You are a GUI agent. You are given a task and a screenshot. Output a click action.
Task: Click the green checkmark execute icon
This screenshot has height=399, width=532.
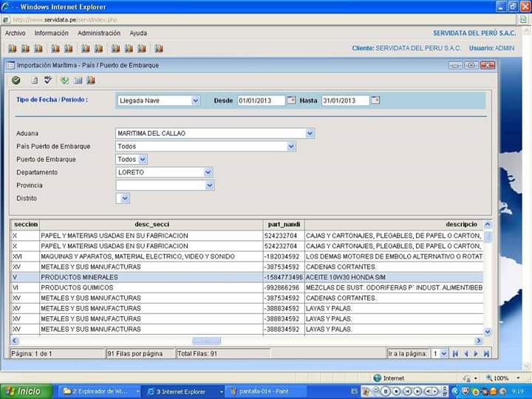[16, 80]
